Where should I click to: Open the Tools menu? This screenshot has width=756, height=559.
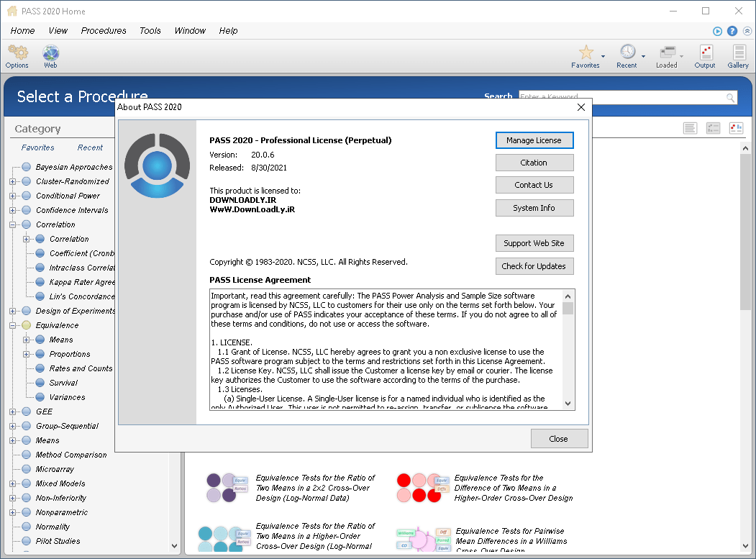(x=150, y=31)
